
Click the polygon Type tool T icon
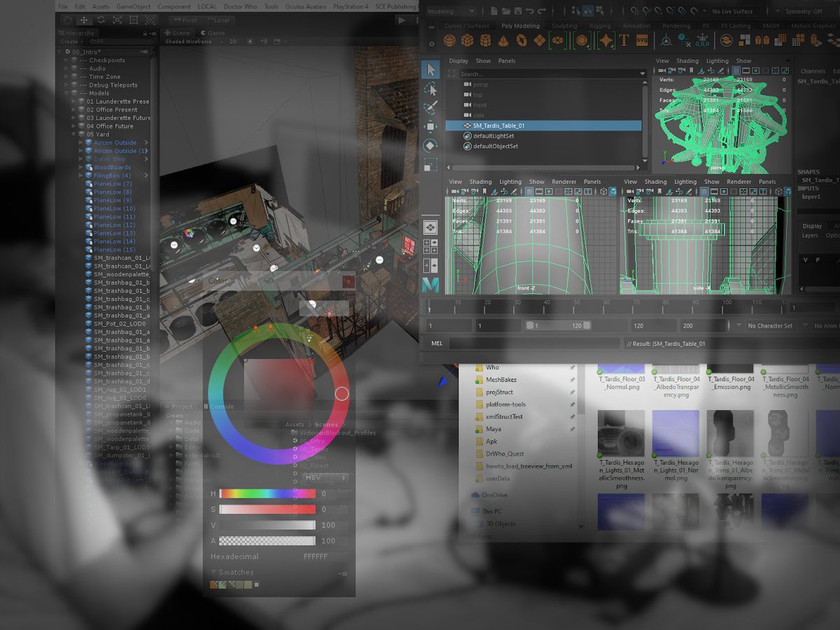pos(624,40)
